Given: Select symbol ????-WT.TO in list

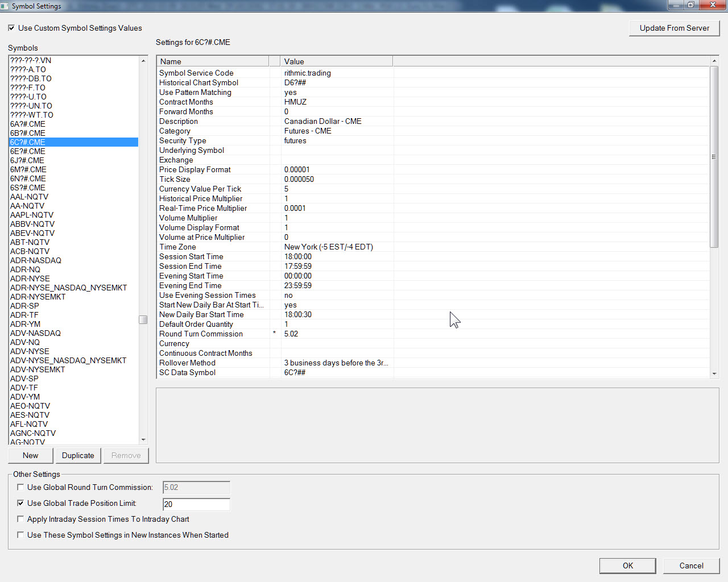Looking at the screenshot, I should (73, 115).
